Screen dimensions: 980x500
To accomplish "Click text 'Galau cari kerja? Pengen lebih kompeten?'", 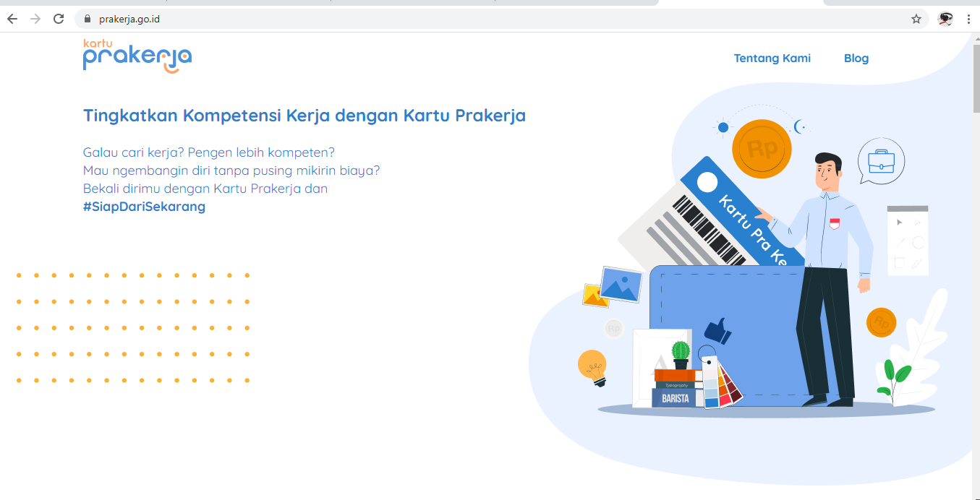I will (209, 153).
